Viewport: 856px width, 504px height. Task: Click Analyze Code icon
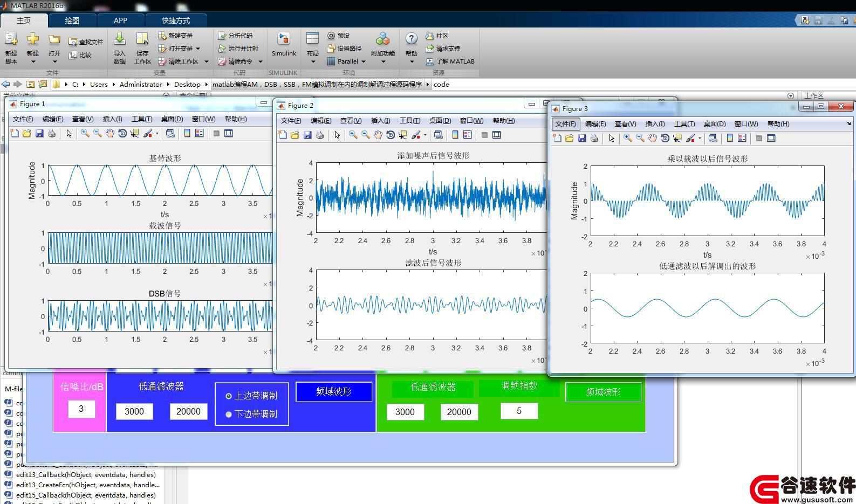pos(222,36)
